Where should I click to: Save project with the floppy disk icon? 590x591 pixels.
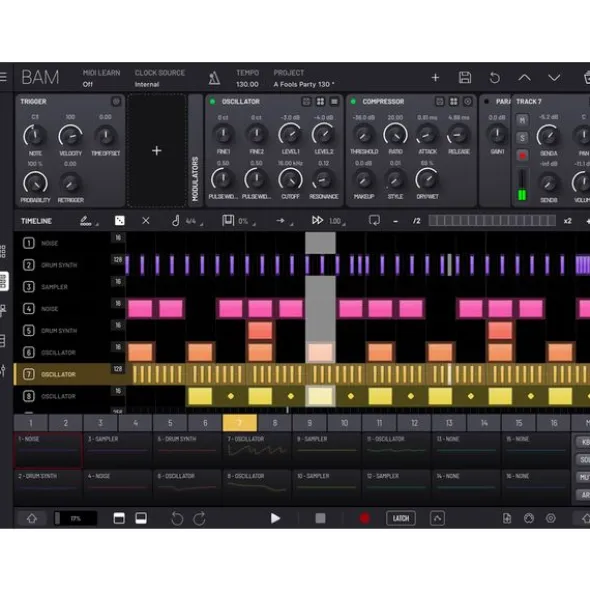(465, 78)
